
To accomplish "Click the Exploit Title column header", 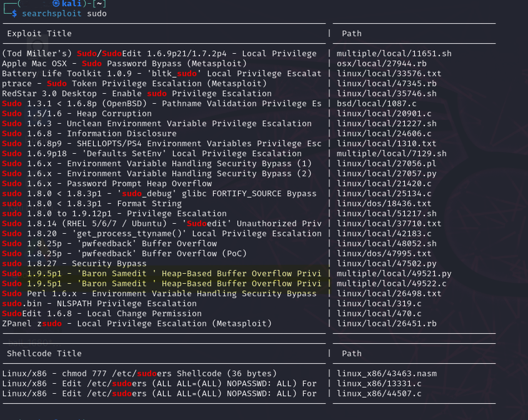I will coord(39,33).
